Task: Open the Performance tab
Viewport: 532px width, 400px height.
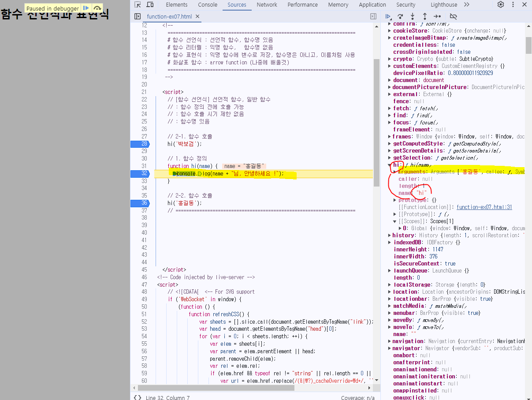Action: coord(302,4)
